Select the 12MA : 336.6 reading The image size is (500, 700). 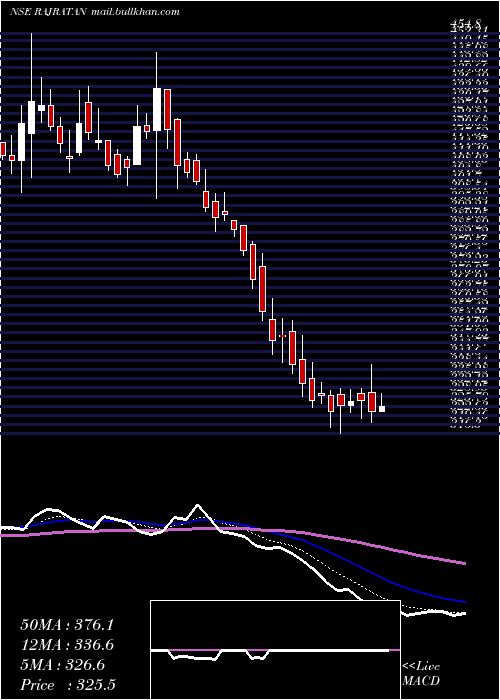pos(67,645)
